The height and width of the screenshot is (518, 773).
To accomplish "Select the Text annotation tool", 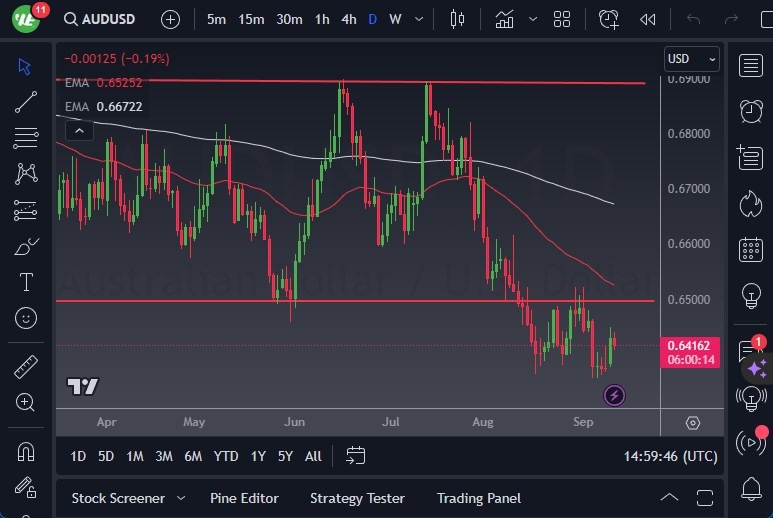I will click(26, 282).
